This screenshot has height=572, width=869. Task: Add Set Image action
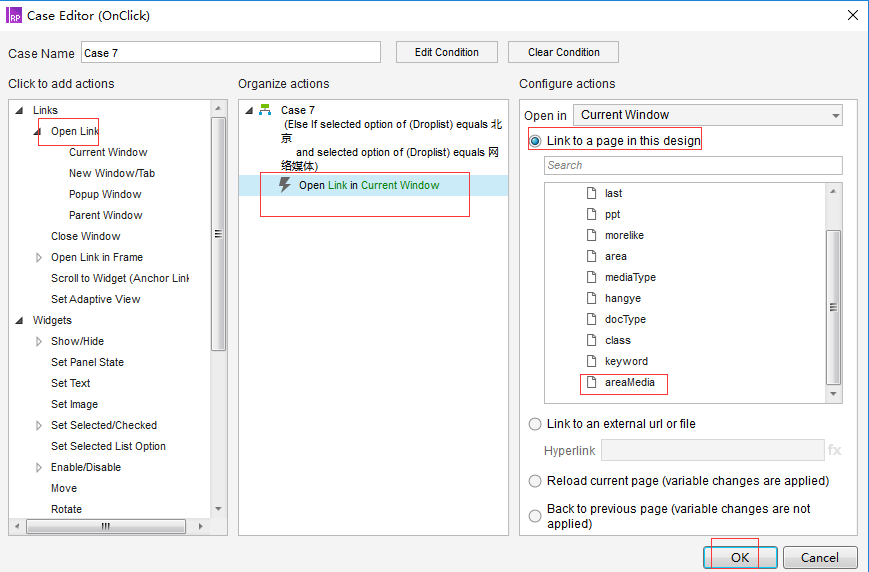tap(74, 405)
